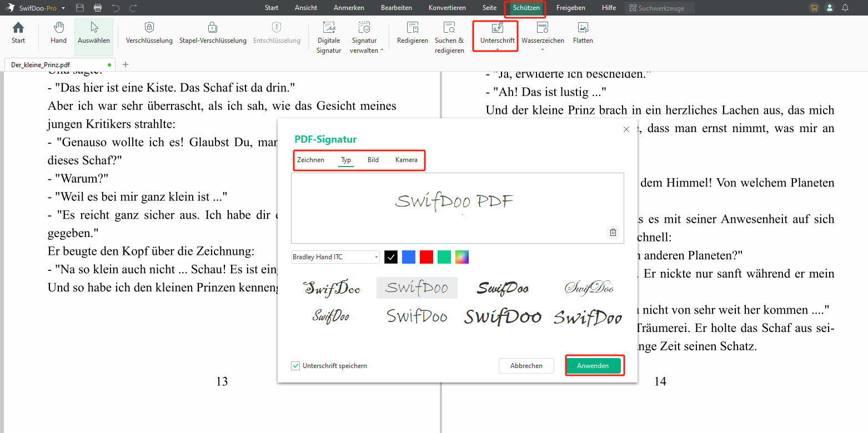Open Digitale Signatur tool
The height and width of the screenshot is (433, 868).
click(329, 37)
